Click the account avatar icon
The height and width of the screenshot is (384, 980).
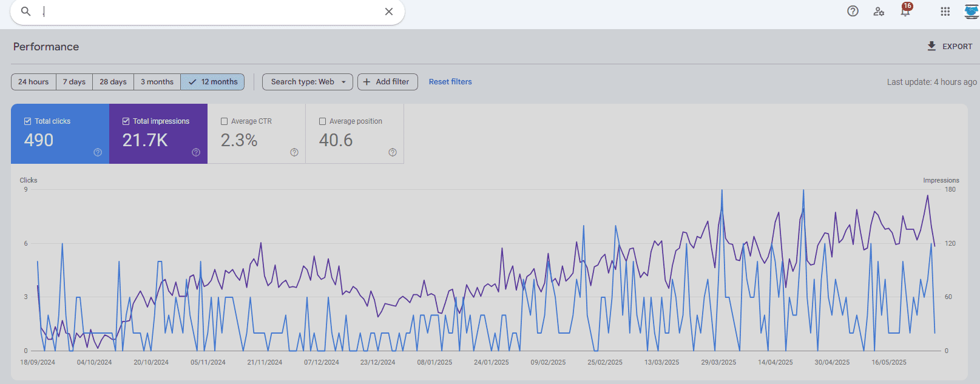point(971,12)
